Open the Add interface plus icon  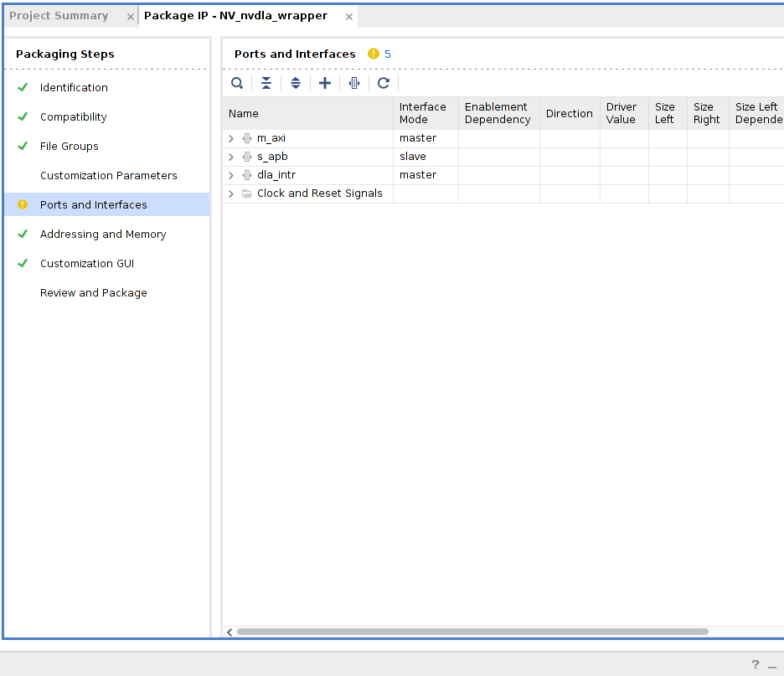[325, 83]
